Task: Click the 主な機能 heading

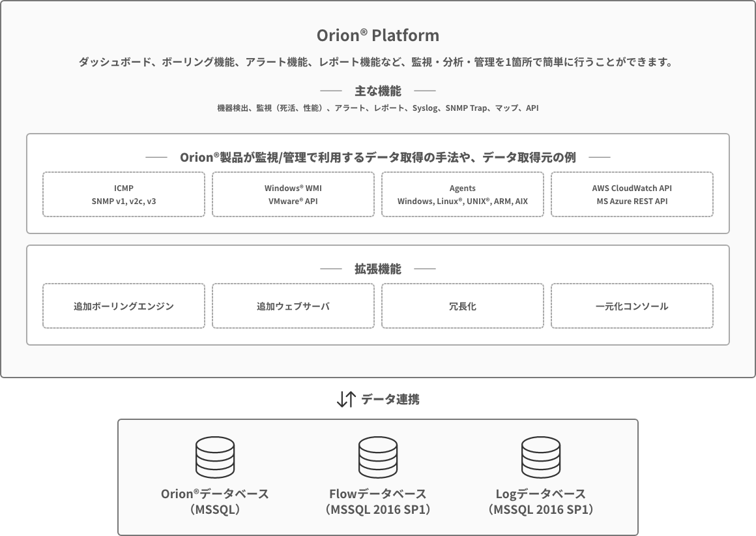Action: coord(378,91)
